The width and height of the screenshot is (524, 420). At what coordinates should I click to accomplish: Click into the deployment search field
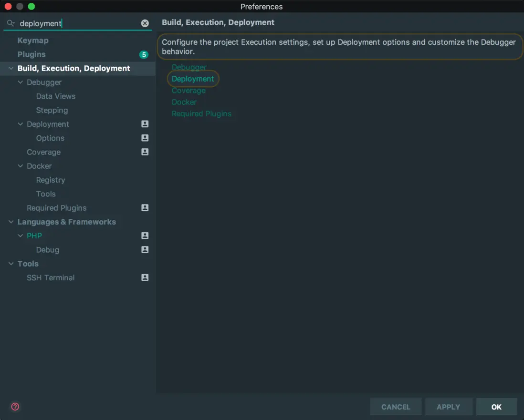tap(76, 23)
